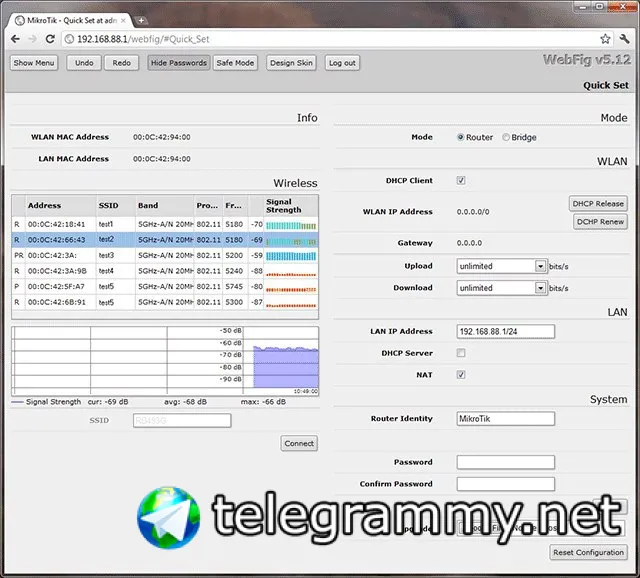
Task: Open Design Skin
Action: (x=291, y=63)
